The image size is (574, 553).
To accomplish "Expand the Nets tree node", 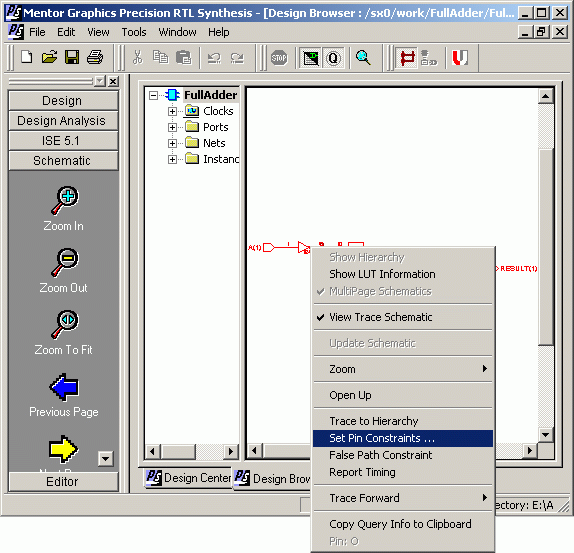I will point(172,143).
